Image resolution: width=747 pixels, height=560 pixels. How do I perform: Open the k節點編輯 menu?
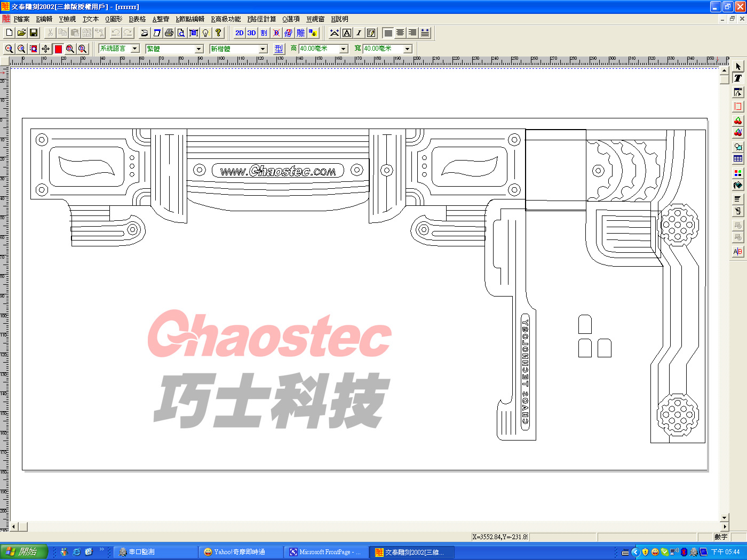coord(190,19)
